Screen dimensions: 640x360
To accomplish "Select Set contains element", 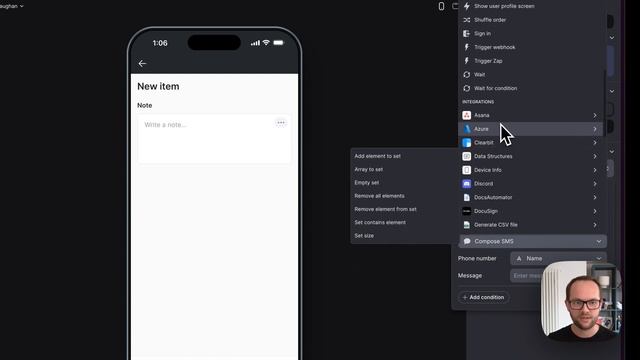I will point(380,222).
